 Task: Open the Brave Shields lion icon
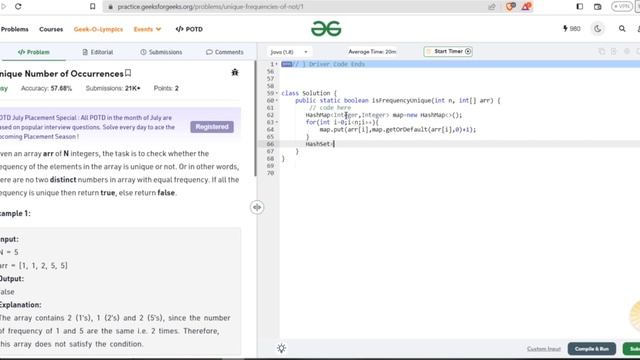point(510,7)
